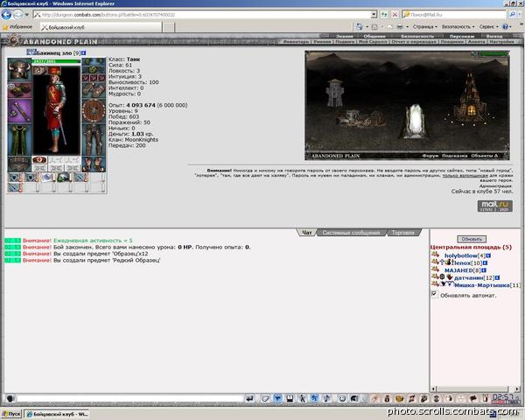The width and height of the screenshot is (525, 420).
Task: Open player holybotlow profile
Action: (461, 255)
